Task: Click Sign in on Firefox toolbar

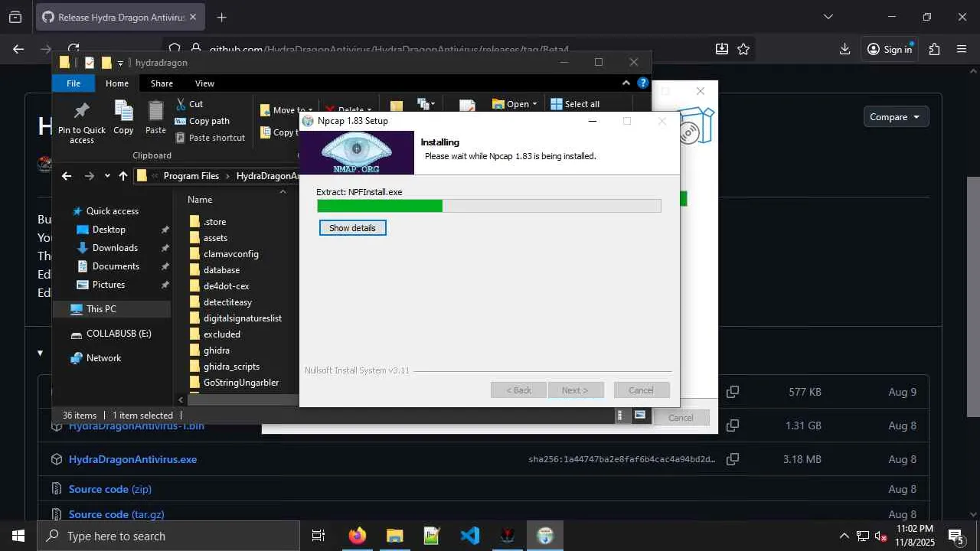Action: point(890,49)
